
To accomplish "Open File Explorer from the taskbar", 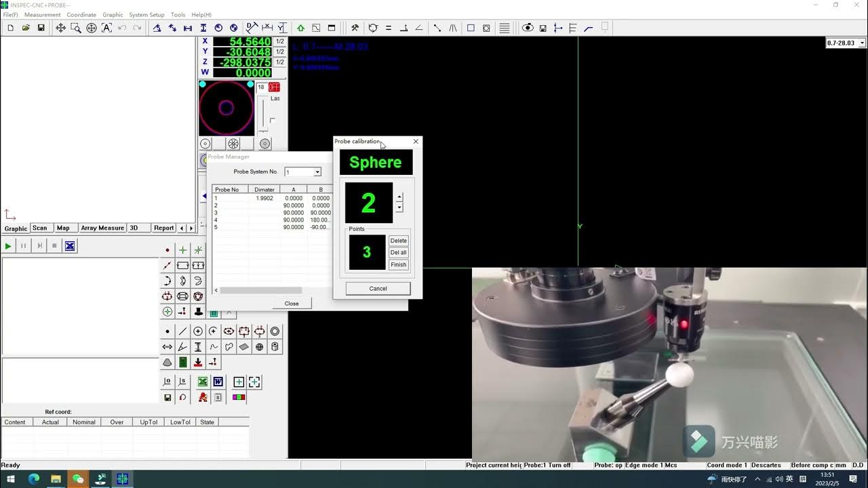I will pos(56,479).
